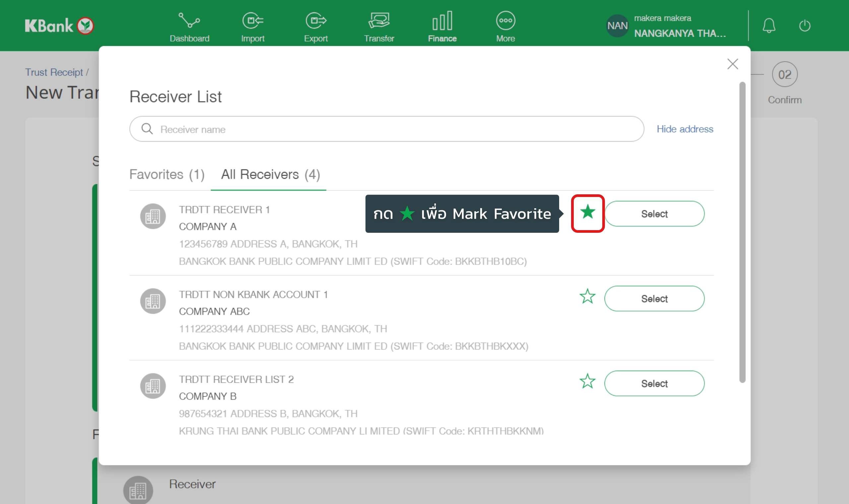Open the Import menu icon
849x504 pixels.
tap(253, 21)
